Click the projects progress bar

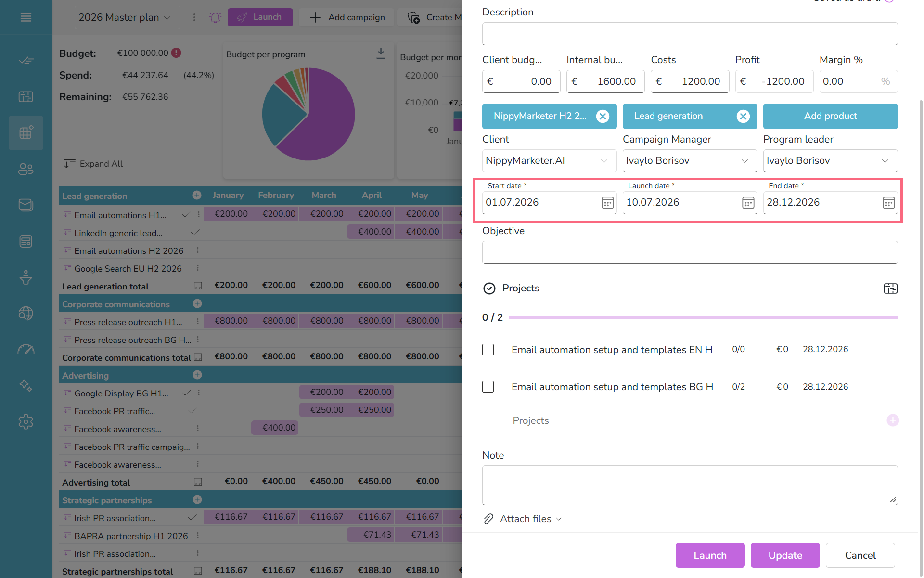(703, 318)
